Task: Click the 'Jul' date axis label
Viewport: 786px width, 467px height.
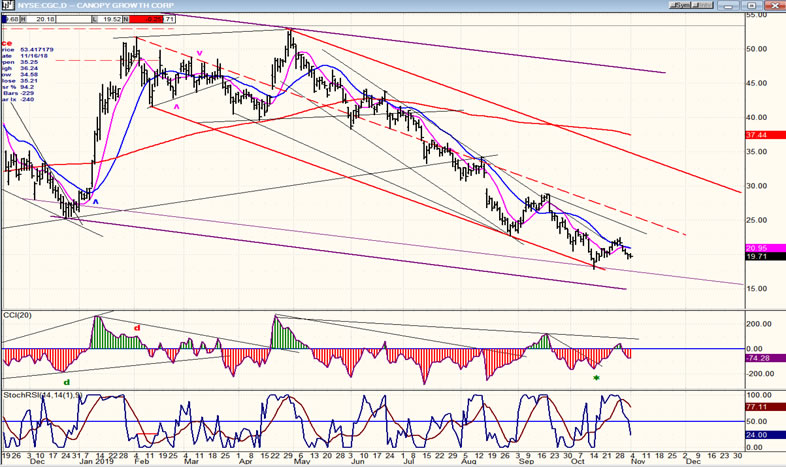Action: [x=409, y=461]
